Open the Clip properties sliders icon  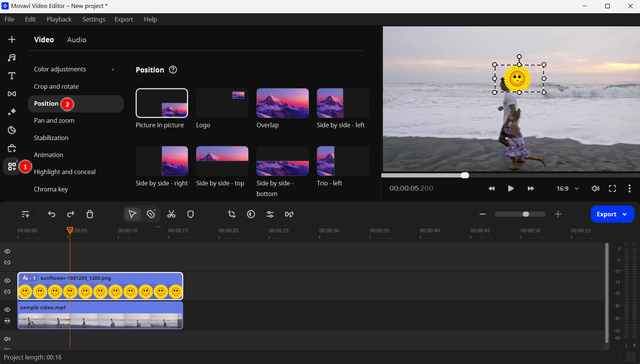(270, 214)
